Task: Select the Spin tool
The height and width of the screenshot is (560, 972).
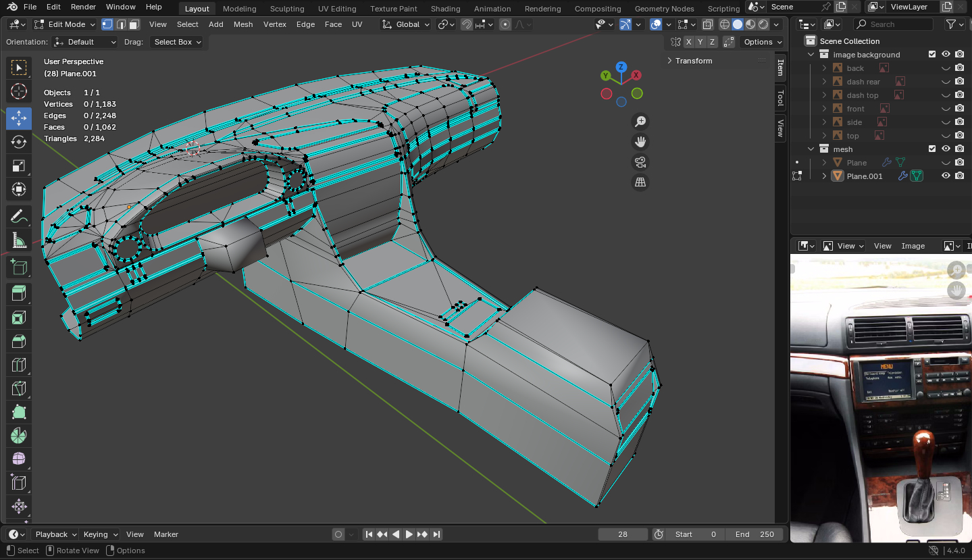Action: (19, 436)
